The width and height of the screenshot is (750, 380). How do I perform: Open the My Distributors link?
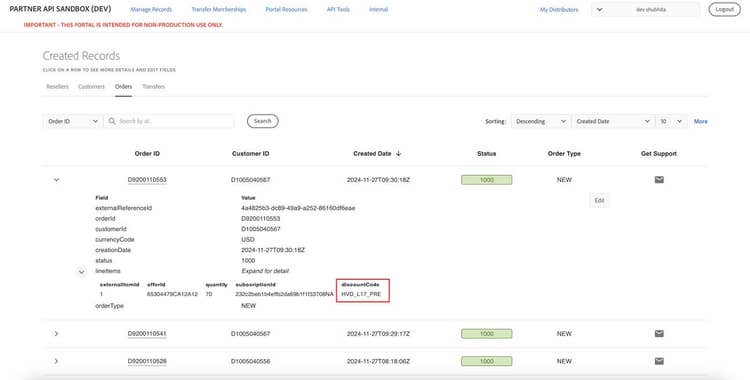[559, 10]
